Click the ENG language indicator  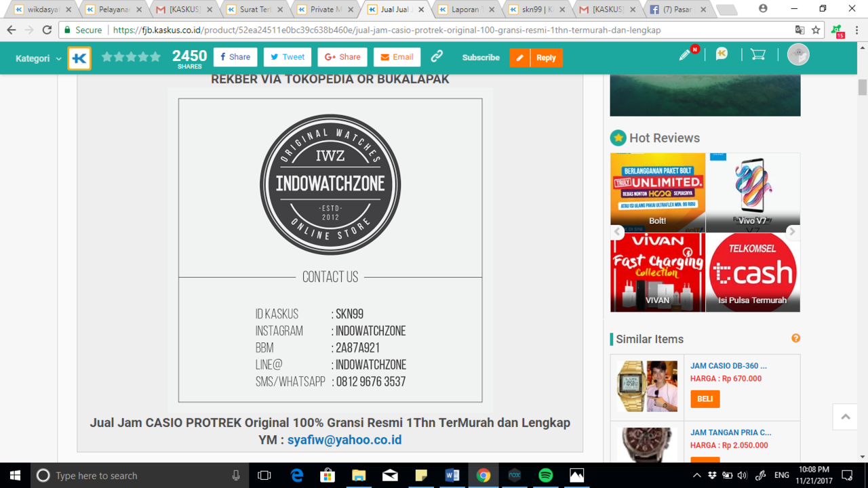tap(781, 475)
